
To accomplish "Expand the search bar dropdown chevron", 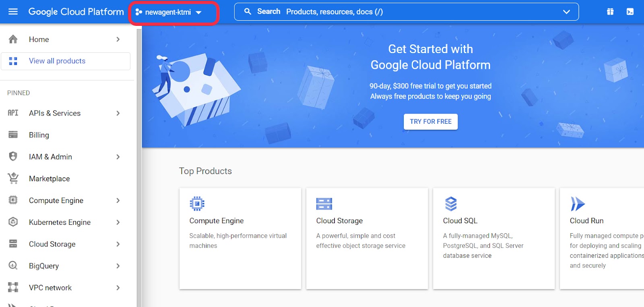I will (x=566, y=12).
